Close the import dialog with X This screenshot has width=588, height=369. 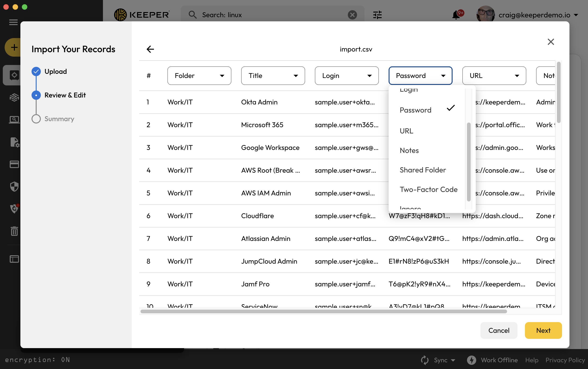pyautogui.click(x=550, y=42)
